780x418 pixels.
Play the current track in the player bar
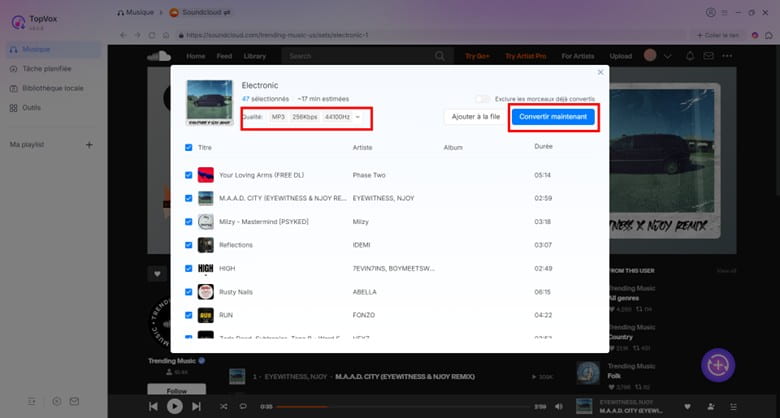pos(175,407)
